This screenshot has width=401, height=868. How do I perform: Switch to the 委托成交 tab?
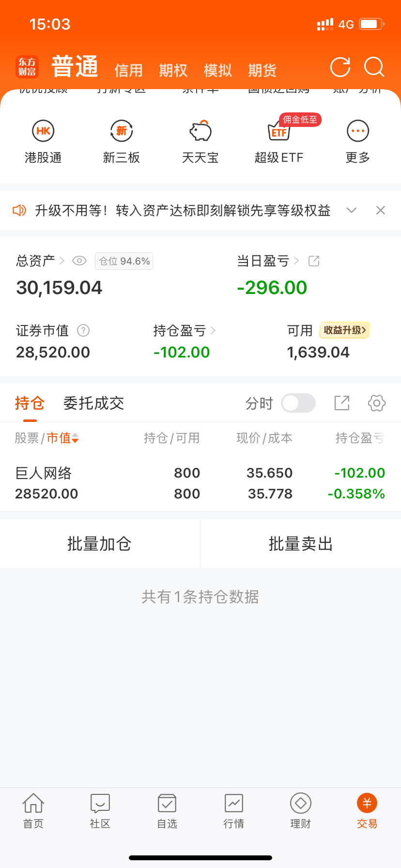click(x=93, y=403)
